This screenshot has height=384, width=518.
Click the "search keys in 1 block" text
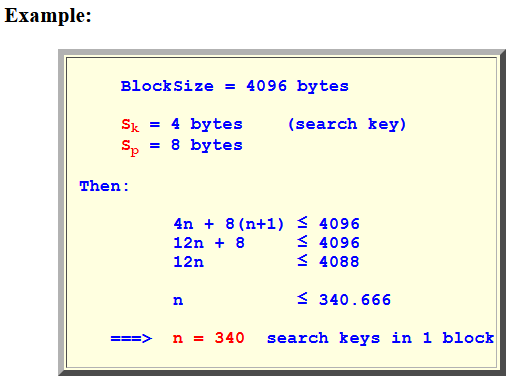380,338
